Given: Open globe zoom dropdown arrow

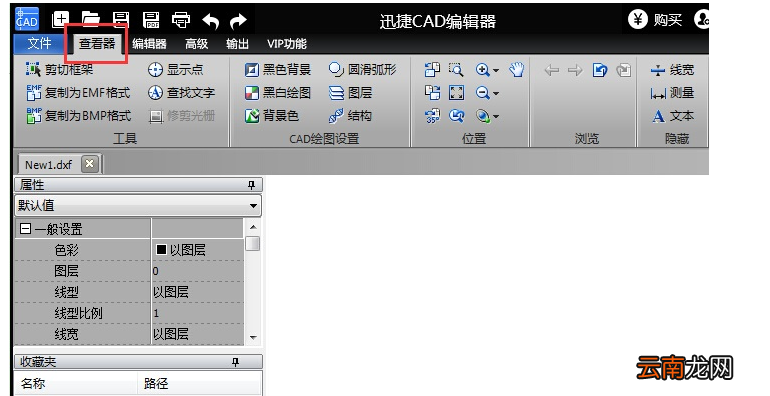Looking at the screenshot, I should (496, 116).
